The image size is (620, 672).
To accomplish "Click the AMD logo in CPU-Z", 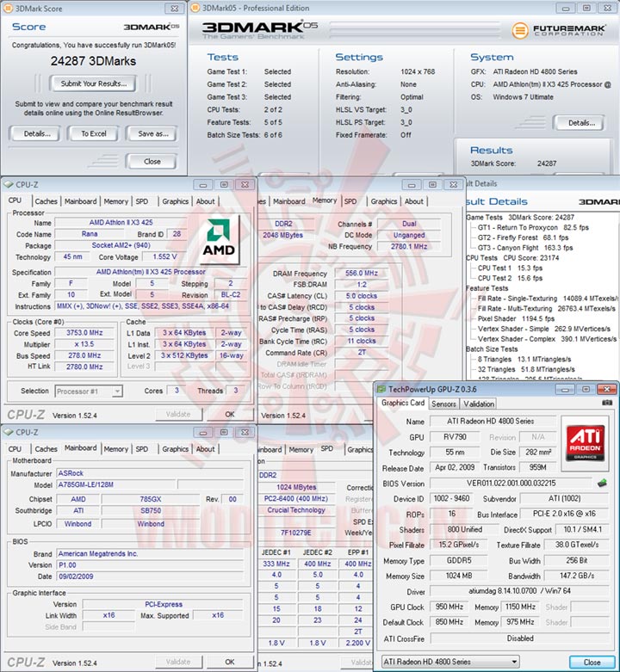I will pos(219,237).
